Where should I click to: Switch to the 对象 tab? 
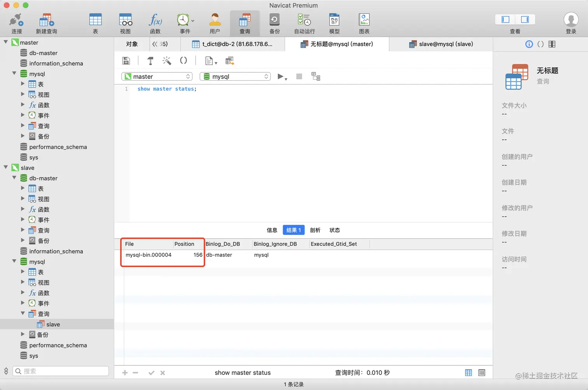click(132, 44)
